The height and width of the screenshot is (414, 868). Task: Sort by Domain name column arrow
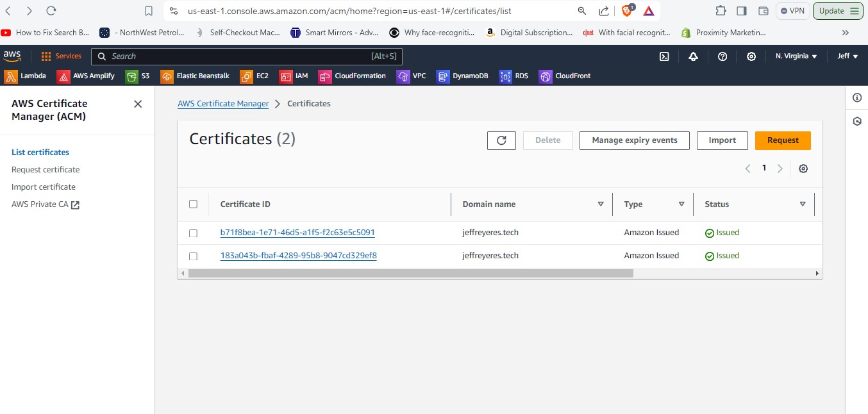click(x=601, y=204)
